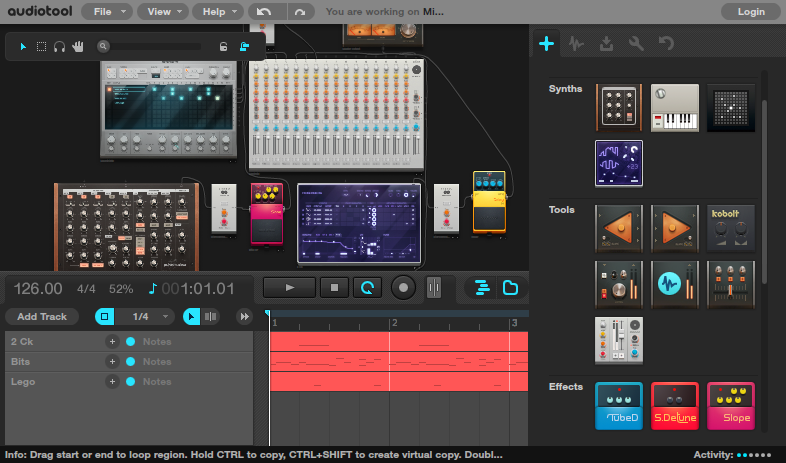Click the audiotool logo
The height and width of the screenshot is (463, 786).
click(40, 11)
